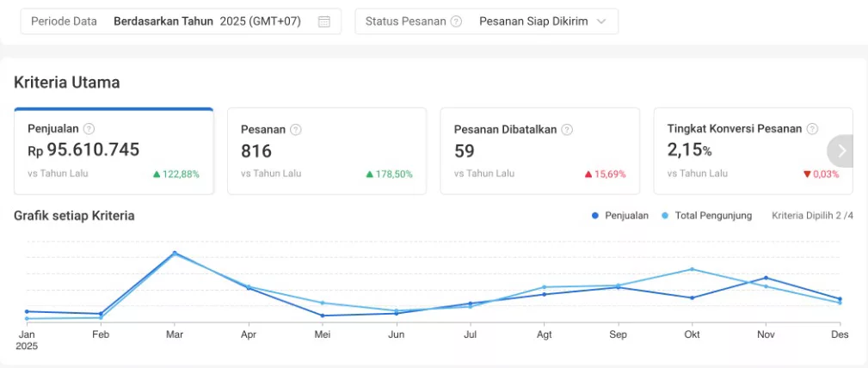Open the calendar icon in Periode Data
This screenshot has width=868, height=368.
tap(324, 21)
